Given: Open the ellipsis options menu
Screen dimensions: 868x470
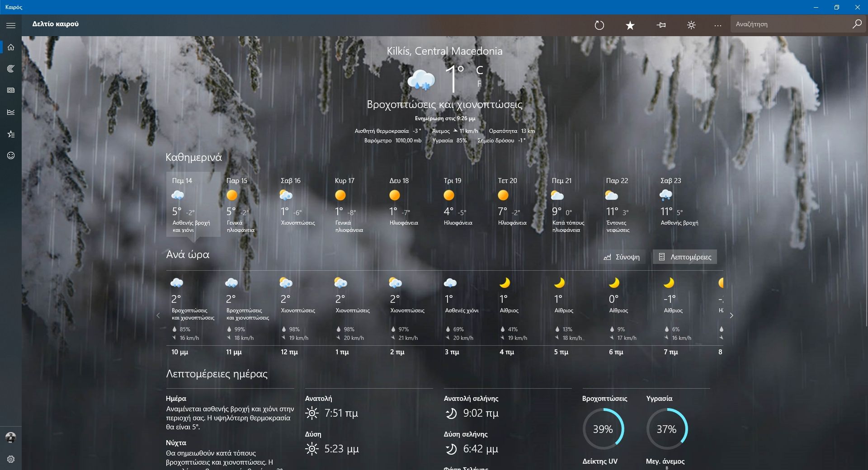Looking at the screenshot, I should (x=717, y=25).
